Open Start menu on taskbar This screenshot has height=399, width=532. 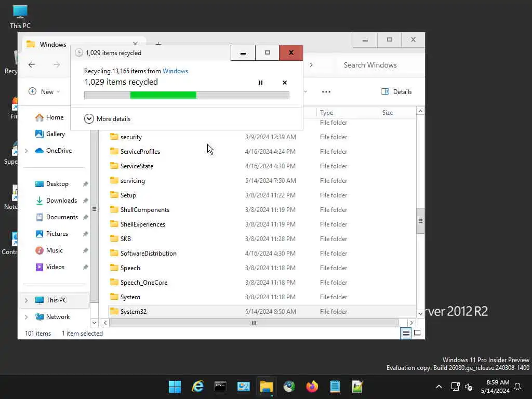pyautogui.click(x=175, y=387)
